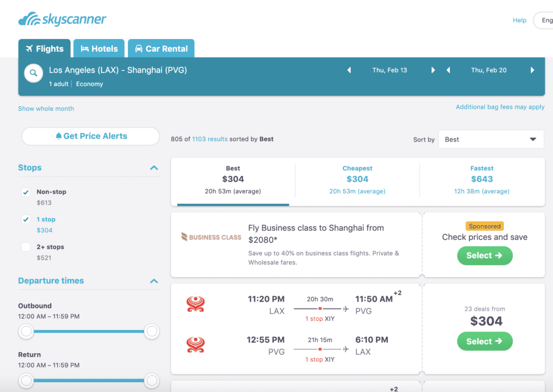Open the Sort by dropdown
Image resolution: width=553 pixels, height=392 pixels.
[x=490, y=139]
